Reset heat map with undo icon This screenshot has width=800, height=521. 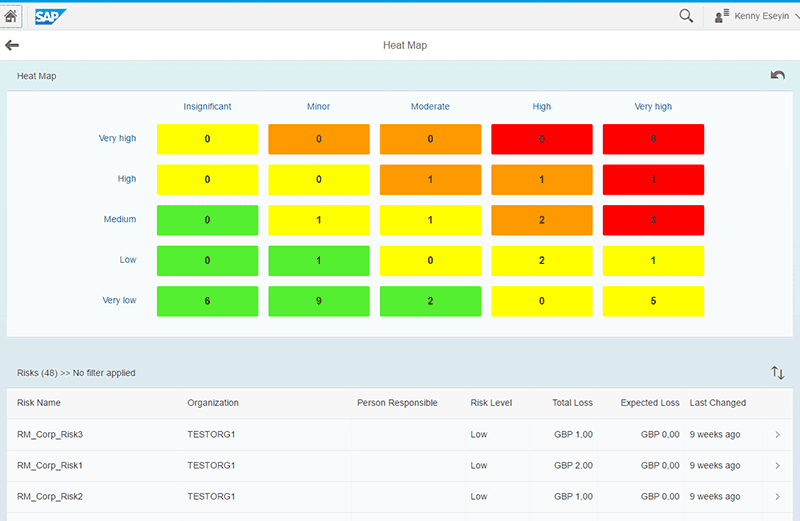(777, 75)
